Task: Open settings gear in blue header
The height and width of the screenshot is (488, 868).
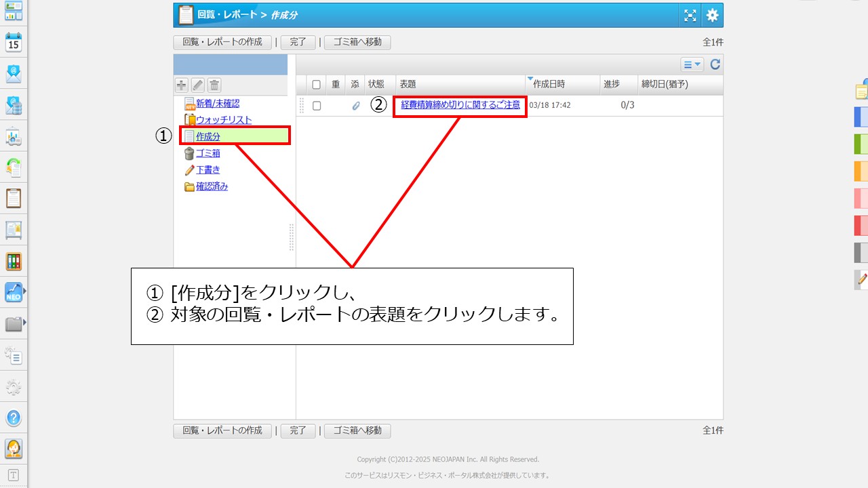Action: [711, 16]
